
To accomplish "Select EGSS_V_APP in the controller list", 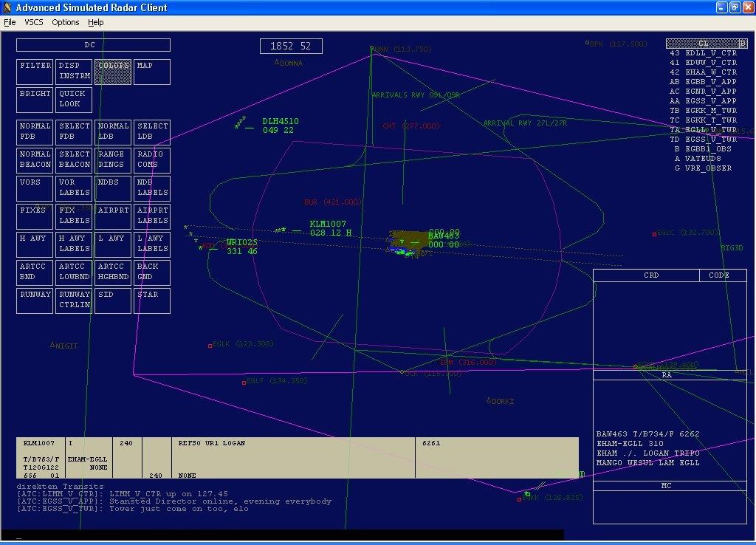I will coord(703,101).
